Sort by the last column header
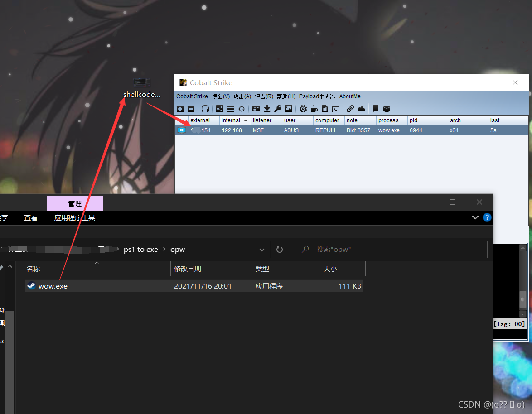This screenshot has height=414, width=532. click(x=508, y=120)
